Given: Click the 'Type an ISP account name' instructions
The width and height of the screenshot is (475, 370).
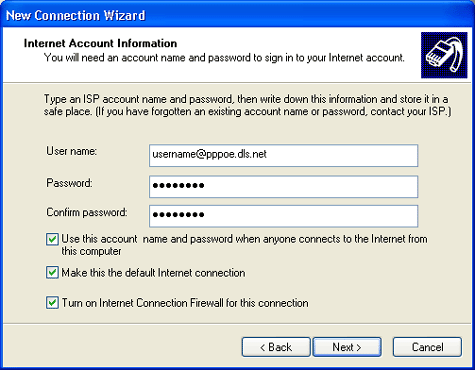Looking at the screenshot, I should tap(247, 105).
